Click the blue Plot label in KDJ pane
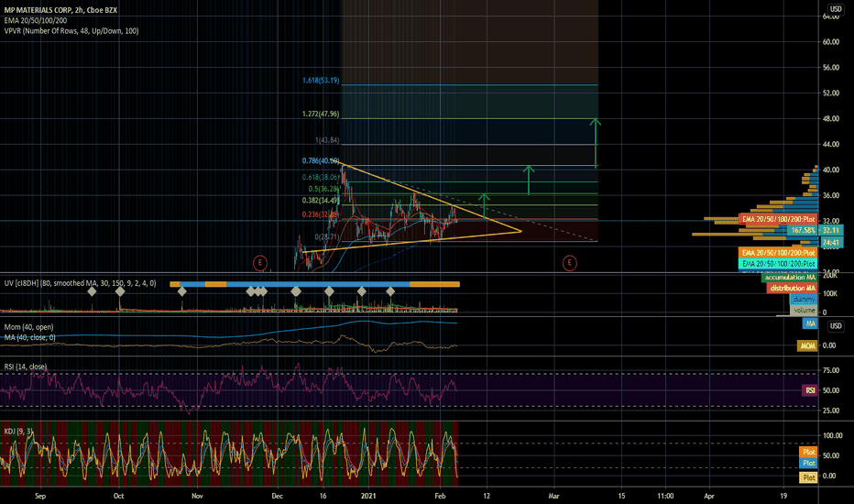This screenshot has height=504, width=854. pyautogui.click(x=809, y=463)
